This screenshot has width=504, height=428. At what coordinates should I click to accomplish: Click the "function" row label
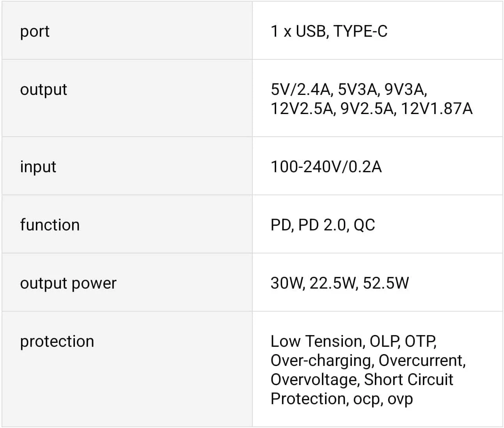tap(50, 225)
